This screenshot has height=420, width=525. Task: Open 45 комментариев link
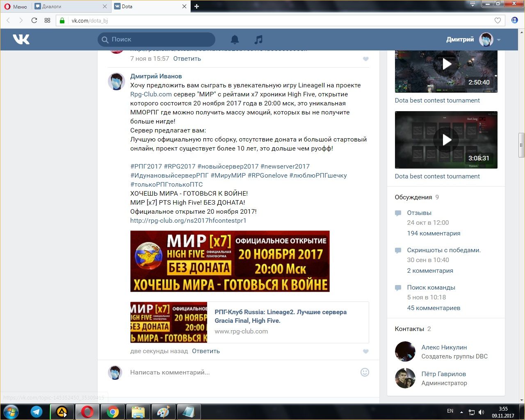434,308
